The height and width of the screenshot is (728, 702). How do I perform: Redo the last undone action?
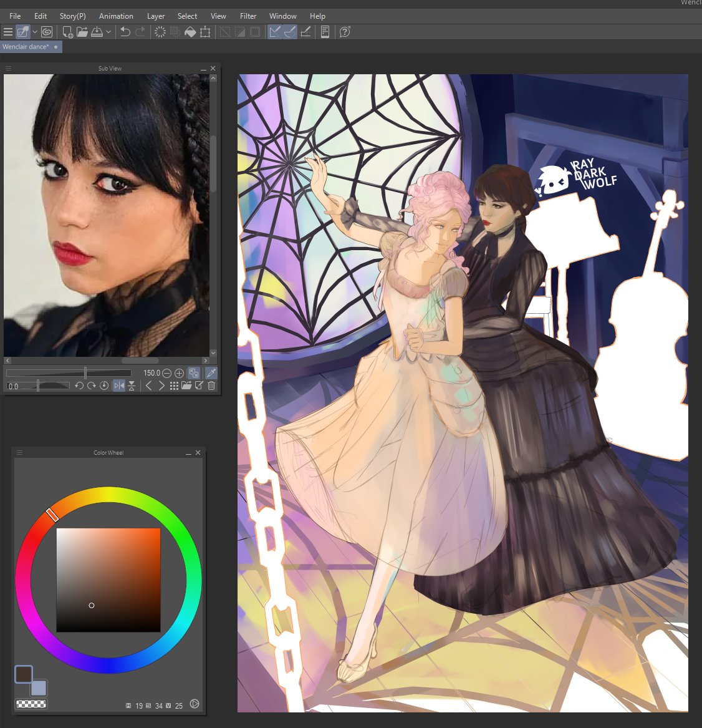140,32
